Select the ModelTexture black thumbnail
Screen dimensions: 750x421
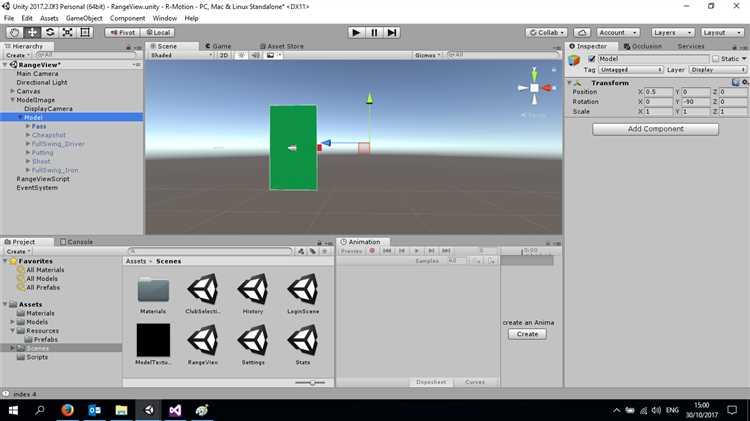click(153, 340)
